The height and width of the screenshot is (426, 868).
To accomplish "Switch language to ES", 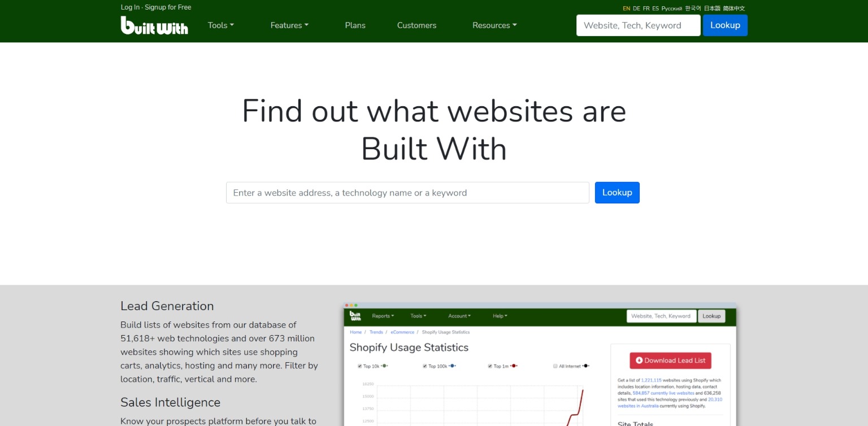I will pos(656,8).
